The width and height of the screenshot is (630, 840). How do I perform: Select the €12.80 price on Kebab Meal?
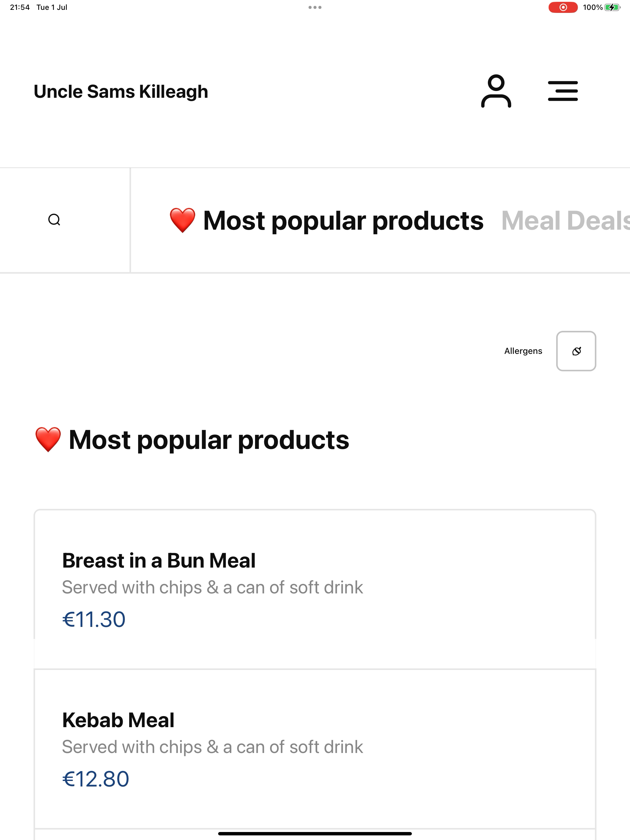[95, 779]
